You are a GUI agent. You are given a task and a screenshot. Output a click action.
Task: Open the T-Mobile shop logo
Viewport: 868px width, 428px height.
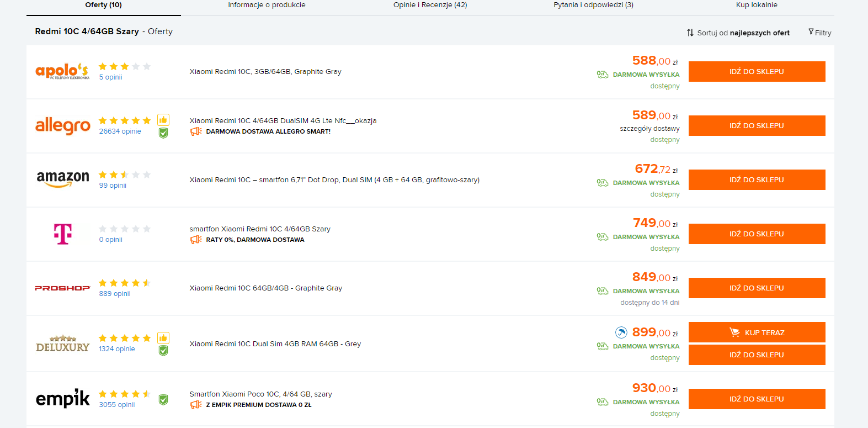coord(62,234)
